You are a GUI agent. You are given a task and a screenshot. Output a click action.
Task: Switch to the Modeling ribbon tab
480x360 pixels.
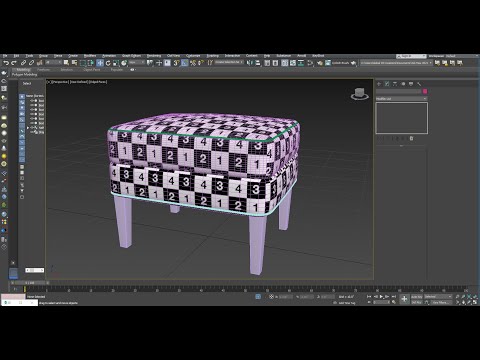(23, 70)
